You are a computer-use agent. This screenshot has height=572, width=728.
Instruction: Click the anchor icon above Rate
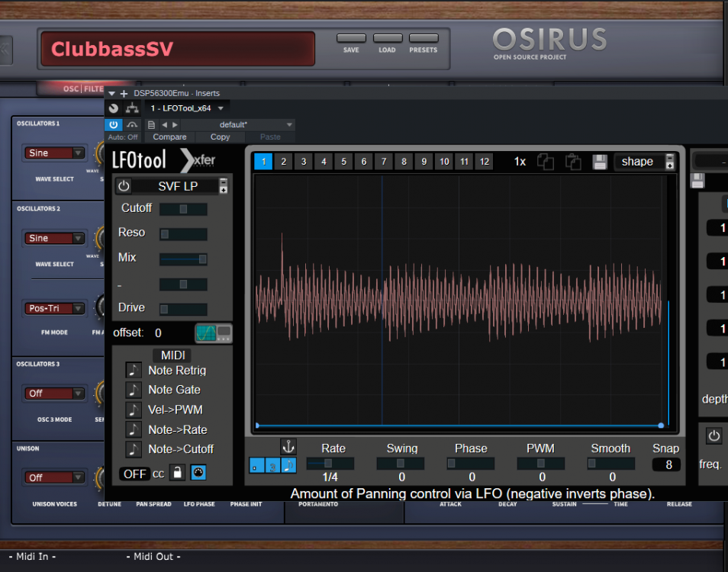[288, 446]
